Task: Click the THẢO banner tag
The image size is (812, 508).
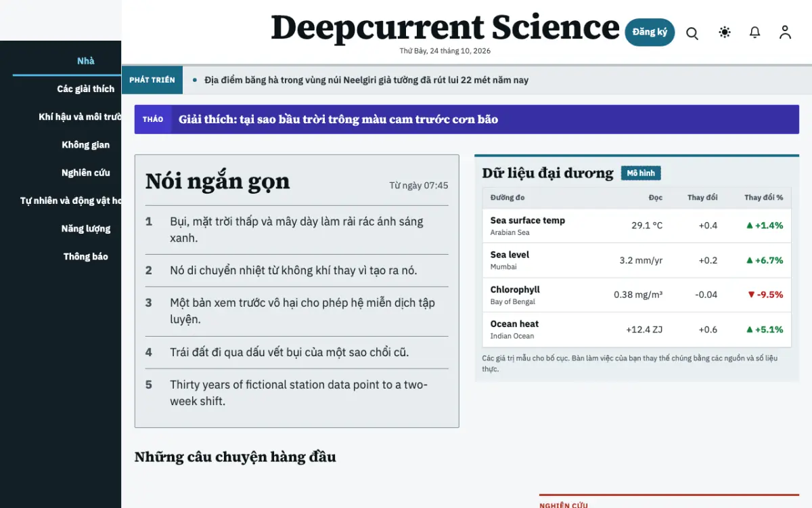Action: coord(153,119)
